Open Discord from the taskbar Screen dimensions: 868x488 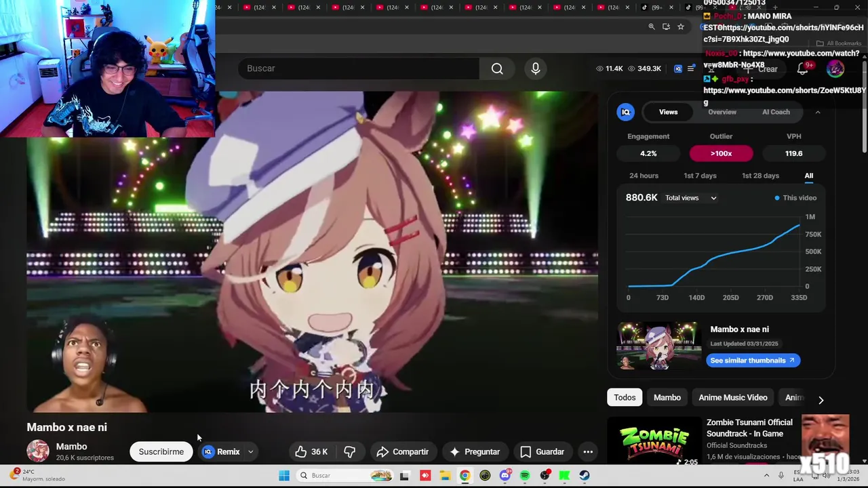[505, 476]
